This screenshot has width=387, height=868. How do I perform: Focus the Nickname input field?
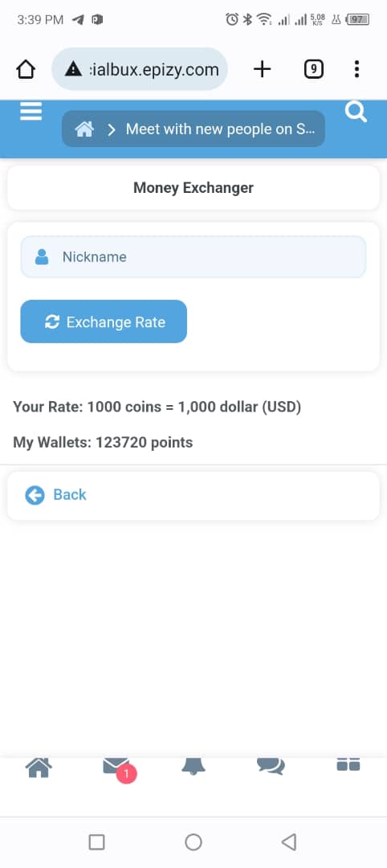pyautogui.click(x=193, y=257)
